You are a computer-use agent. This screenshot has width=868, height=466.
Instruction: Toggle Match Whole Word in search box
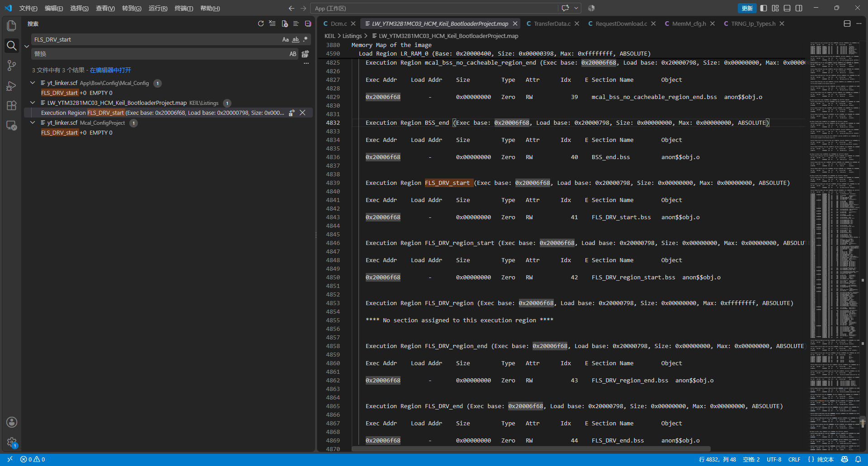tap(296, 39)
